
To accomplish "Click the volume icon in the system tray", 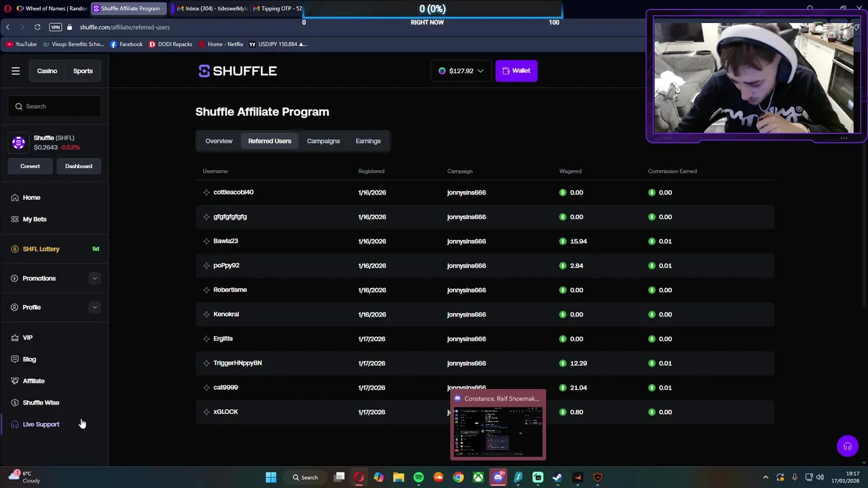I will coord(820,477).
